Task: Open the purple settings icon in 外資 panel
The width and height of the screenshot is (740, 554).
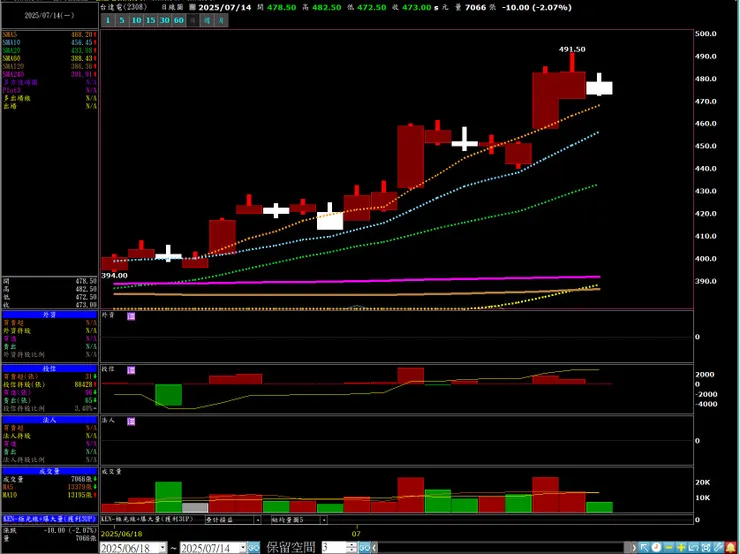Action: point(131,316)
